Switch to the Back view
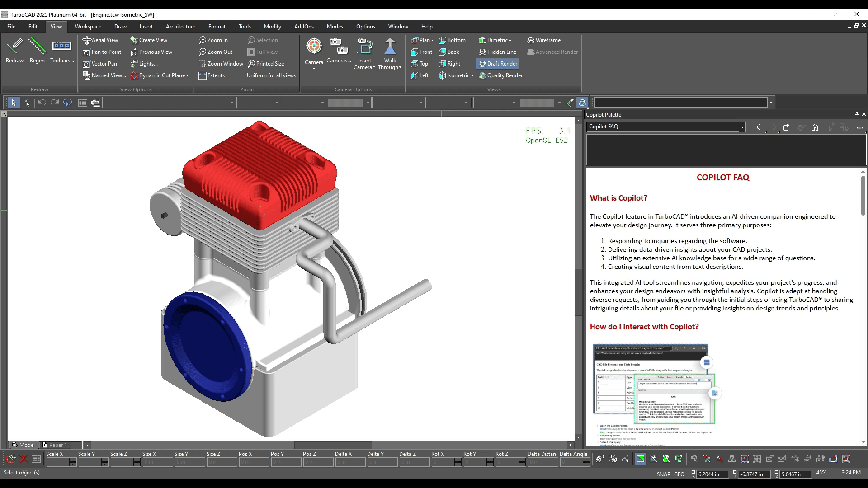 (449, 52)
